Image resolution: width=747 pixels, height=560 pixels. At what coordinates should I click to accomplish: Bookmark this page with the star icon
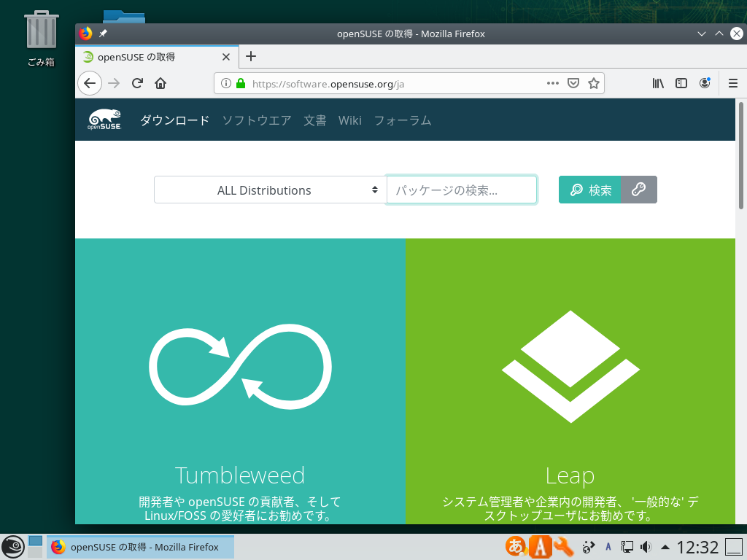click(x=594, y=83)
